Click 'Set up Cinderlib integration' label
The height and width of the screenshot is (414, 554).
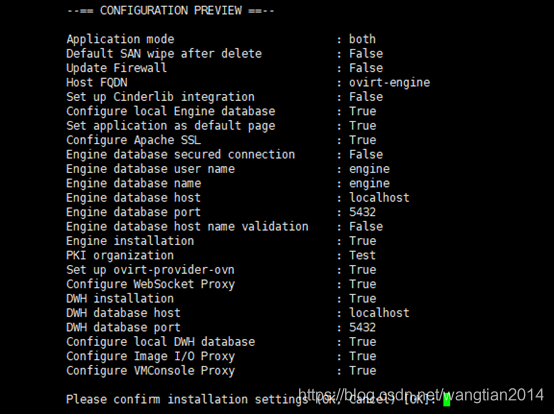[160, 97]
